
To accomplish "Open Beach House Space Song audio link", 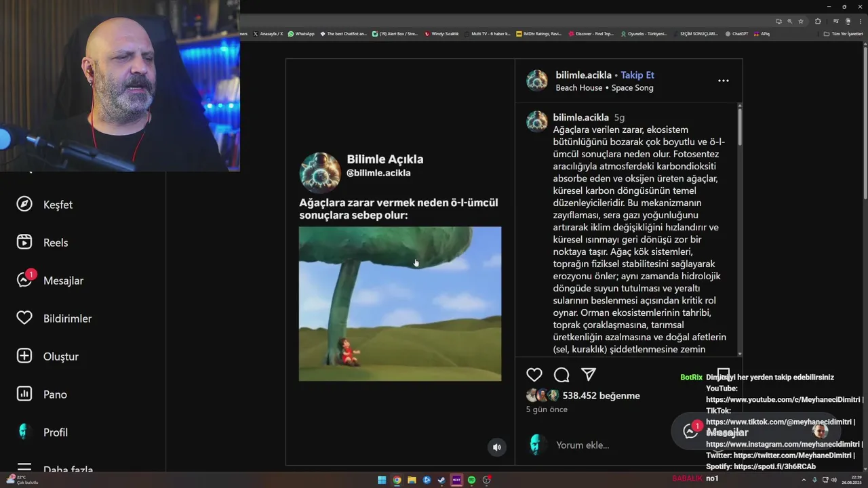I will [605, 88].
